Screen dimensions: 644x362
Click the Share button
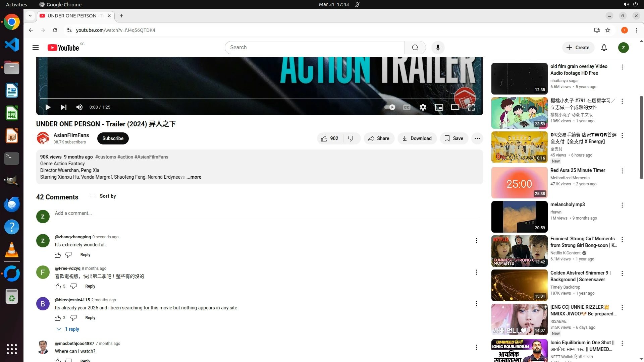coord(378,138)
